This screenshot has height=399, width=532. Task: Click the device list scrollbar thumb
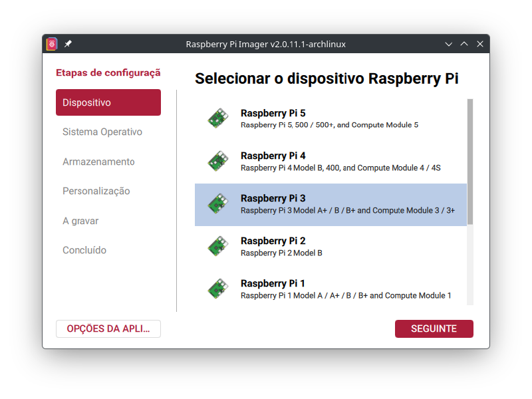click(470, 162)
